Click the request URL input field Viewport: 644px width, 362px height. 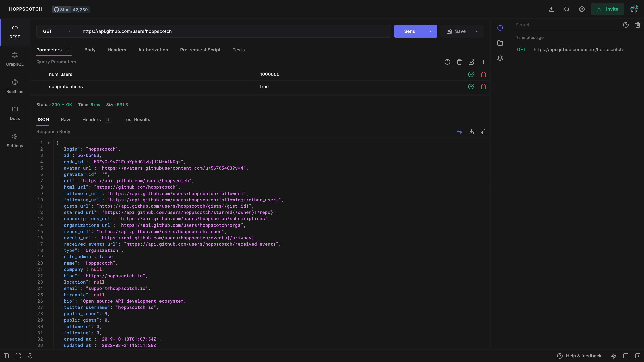point(233,31)
